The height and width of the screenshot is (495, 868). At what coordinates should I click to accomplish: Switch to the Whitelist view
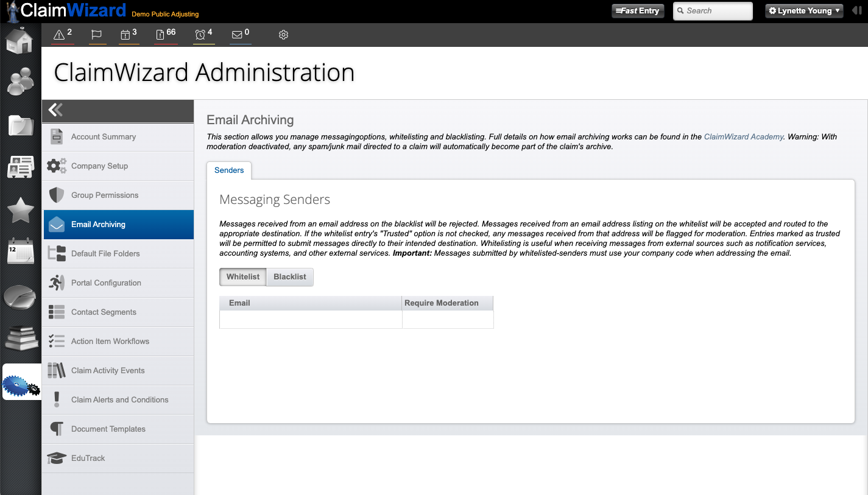point(242,277)
